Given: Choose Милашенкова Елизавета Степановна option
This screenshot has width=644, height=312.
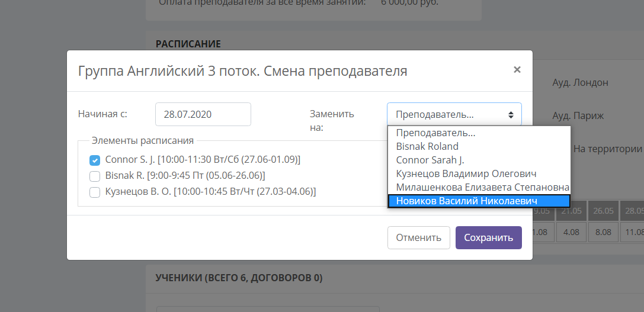Looking at the screenshot, I should coord(479,187).
